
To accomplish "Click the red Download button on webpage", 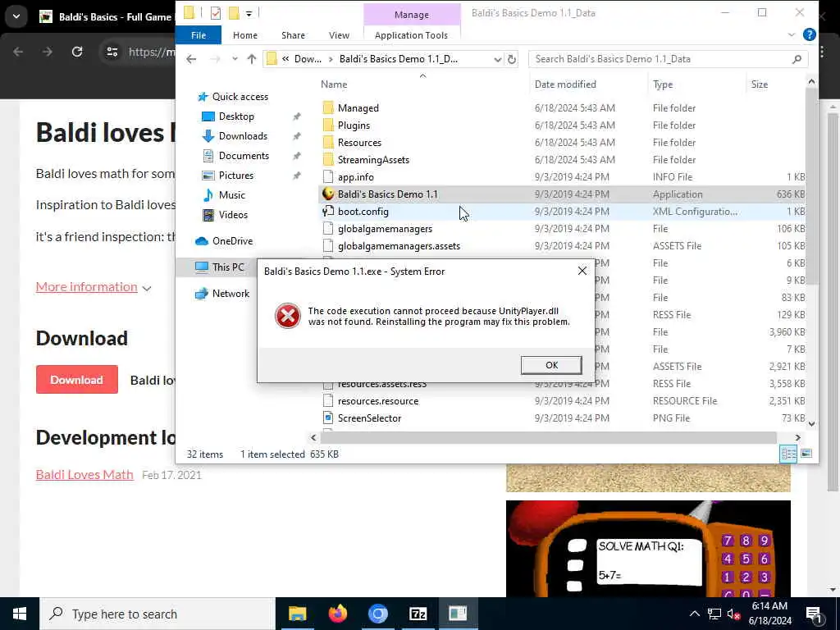I will [76, 379].
